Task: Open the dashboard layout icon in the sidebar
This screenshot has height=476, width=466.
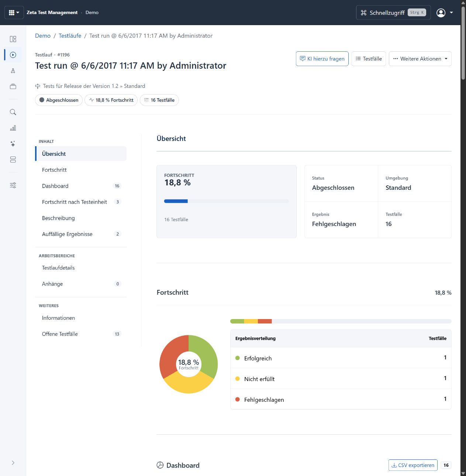Action: (13, 39)
